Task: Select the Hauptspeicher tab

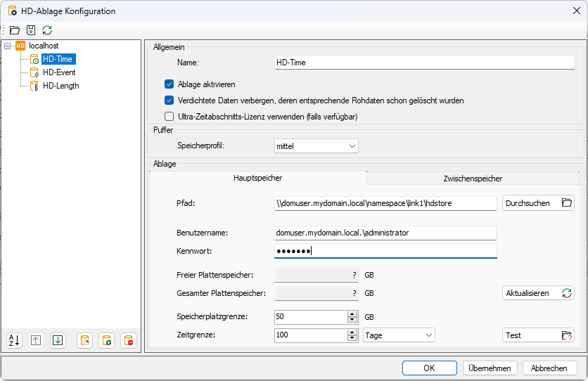Action: 257,179
